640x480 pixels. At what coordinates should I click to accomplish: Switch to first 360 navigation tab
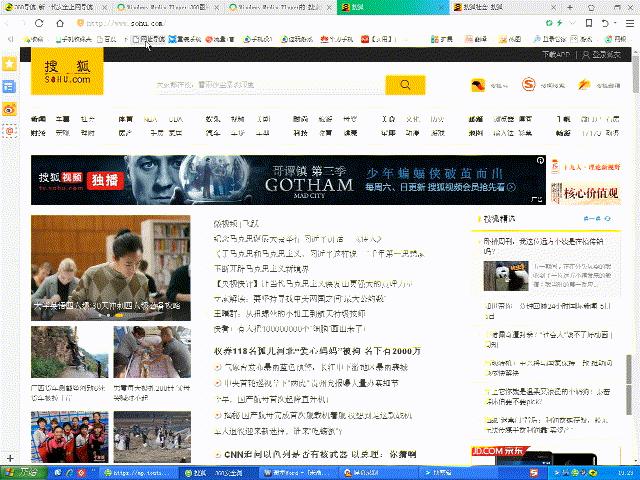click(x=56, y=7)
